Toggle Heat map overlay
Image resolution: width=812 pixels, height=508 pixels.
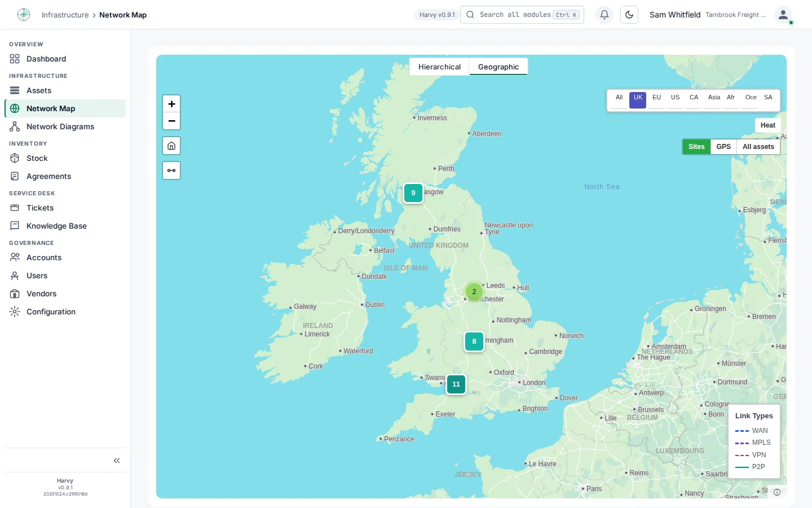click(767, 125)
